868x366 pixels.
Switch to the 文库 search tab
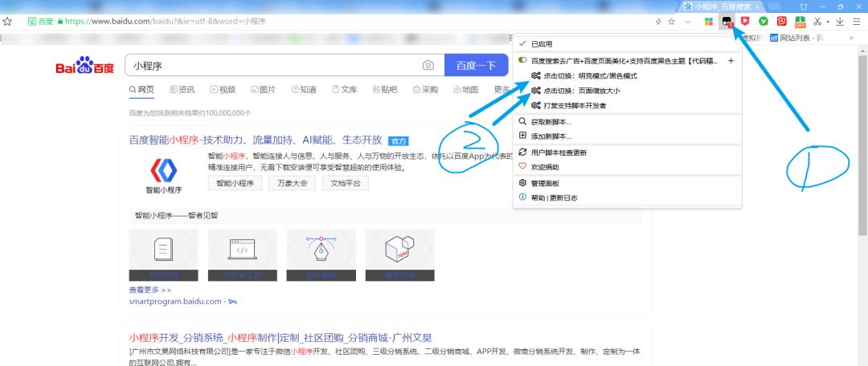point(344,90)
